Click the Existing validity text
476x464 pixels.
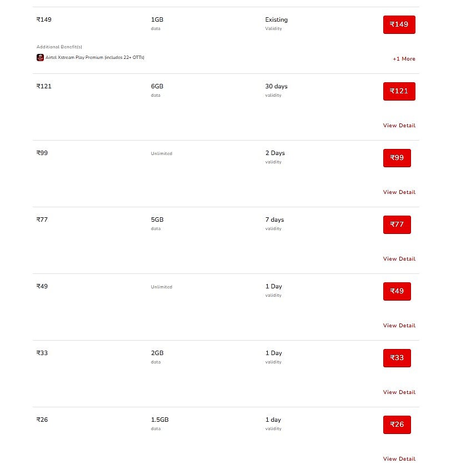pos(276,19)
